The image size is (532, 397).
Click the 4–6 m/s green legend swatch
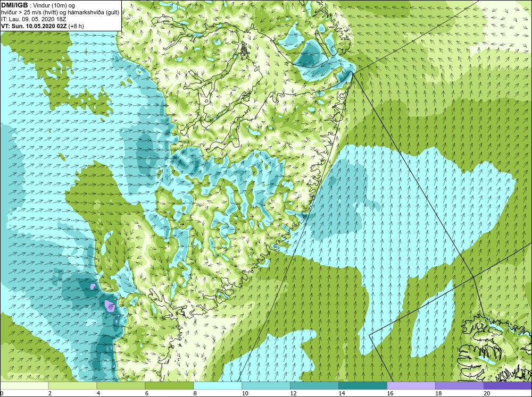pyautogui.click(x=121, y=385)
